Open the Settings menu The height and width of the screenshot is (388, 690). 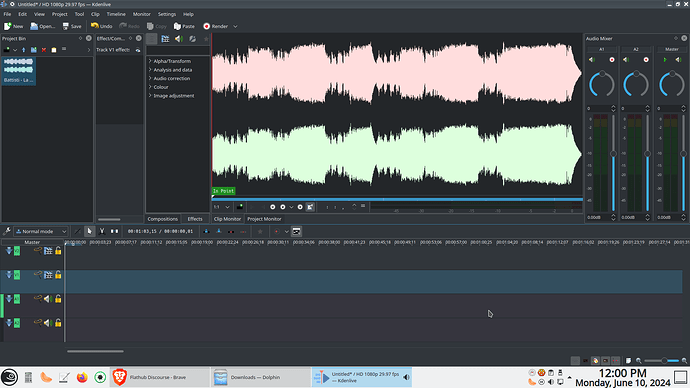point(167,14)
